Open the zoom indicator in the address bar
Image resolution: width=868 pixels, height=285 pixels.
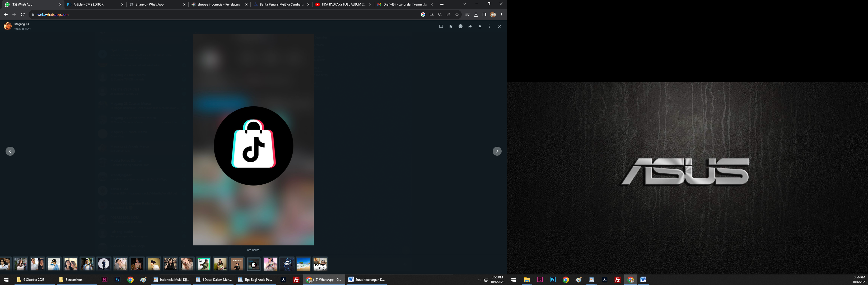point(440,15)
